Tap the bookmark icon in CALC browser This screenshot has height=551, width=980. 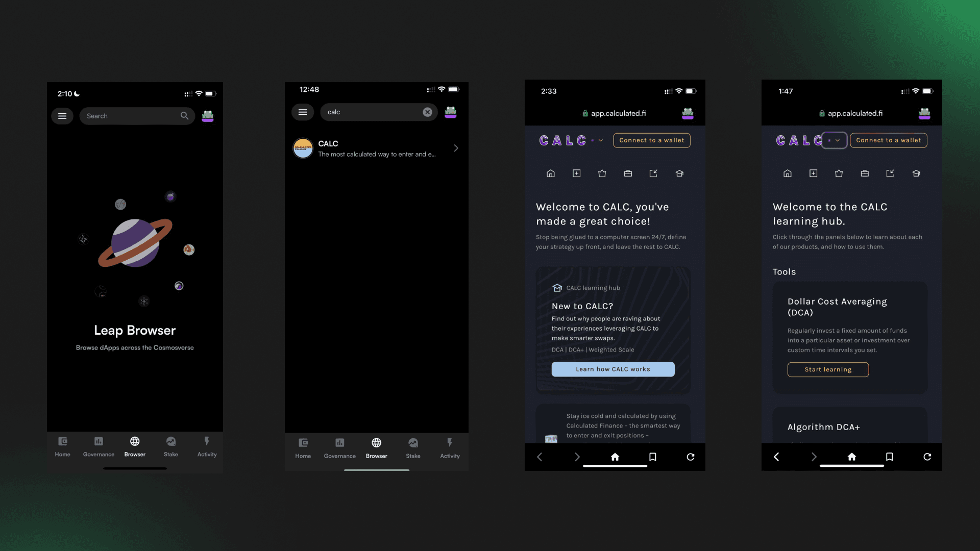pyautogui.click(x=651, y=457)
